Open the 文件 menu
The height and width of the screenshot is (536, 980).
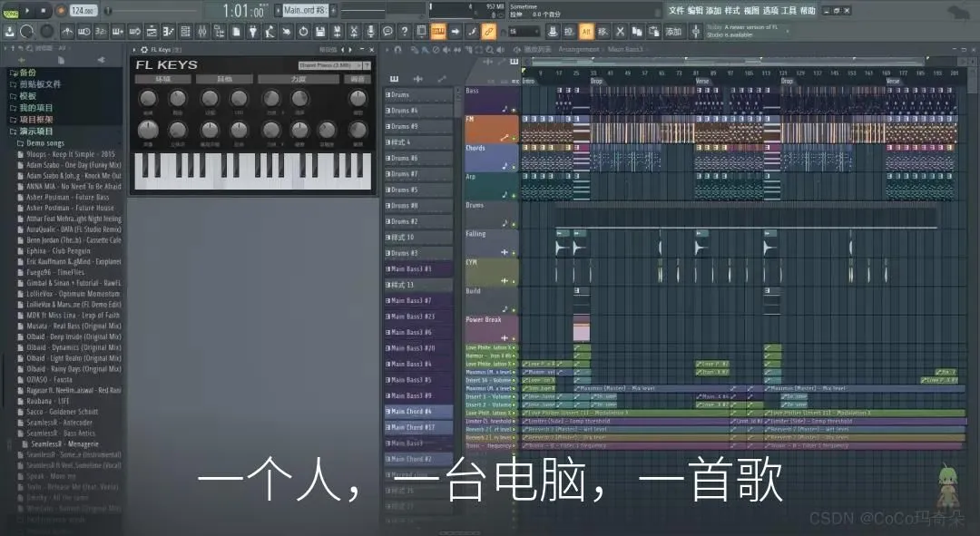pyautogui.click(x=676, y=11)
